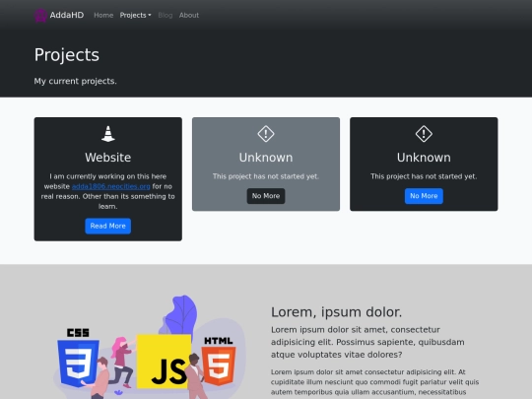Image resolution: width=532 pixels, height=399 pixels.
Task: Click the purple AddaHD logo icon
Action: pos(40,15)
